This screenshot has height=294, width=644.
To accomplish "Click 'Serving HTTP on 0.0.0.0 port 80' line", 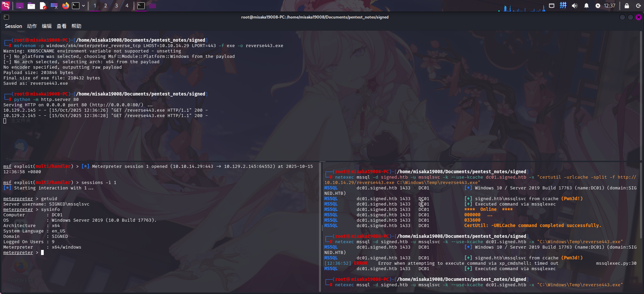I will click(x=78, y=105).
